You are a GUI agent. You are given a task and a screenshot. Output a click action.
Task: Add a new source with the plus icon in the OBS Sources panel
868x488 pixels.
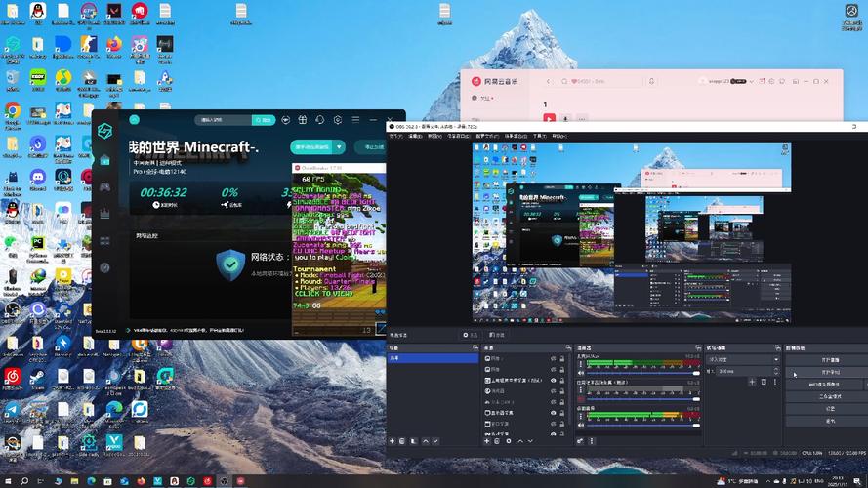487,441
